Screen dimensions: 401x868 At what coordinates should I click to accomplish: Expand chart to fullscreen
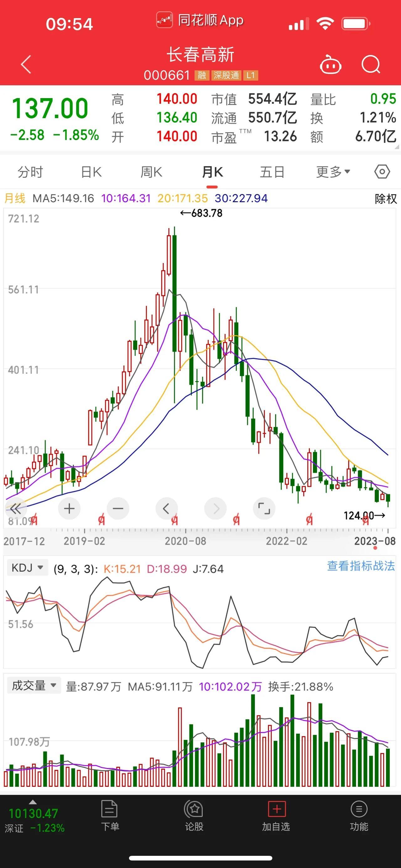[264, 508]
